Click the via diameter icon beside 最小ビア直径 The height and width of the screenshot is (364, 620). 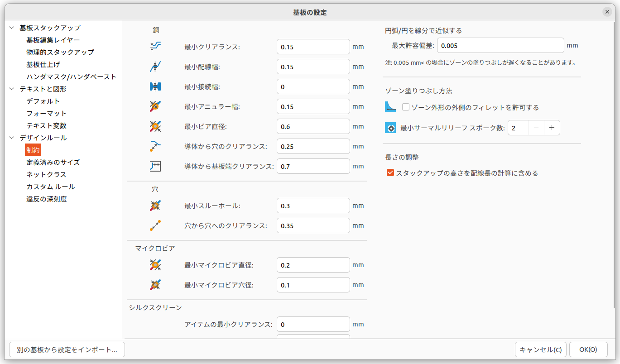(155, 126)
